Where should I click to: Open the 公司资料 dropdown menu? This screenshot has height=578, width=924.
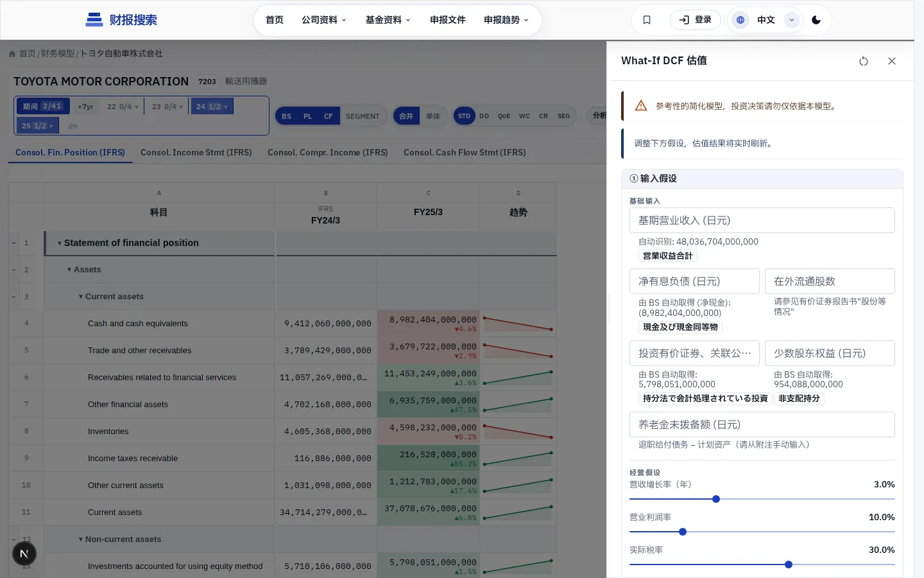324,20
